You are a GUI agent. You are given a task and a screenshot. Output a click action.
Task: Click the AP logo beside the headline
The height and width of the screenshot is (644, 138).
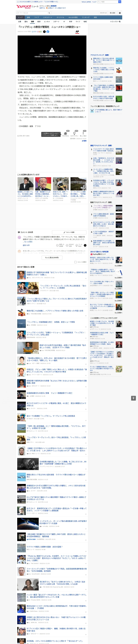77,32
